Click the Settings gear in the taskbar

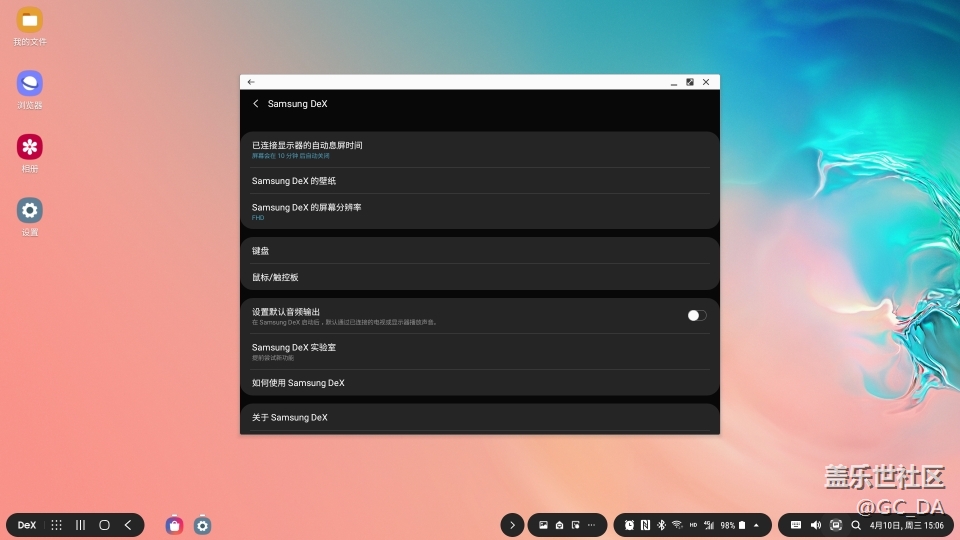tap(203, 525)
